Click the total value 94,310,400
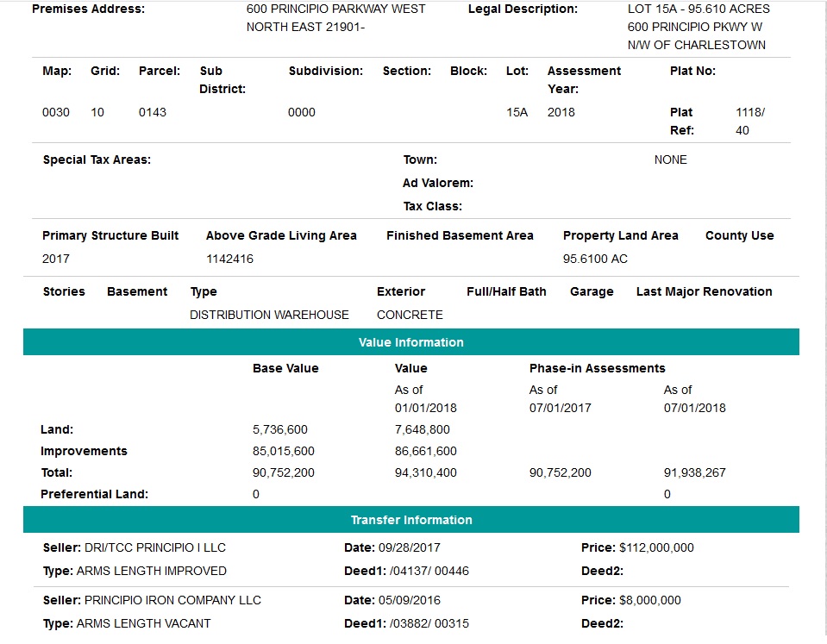This screenshot has height=644, width=827. pyautogui.click(x=426, y=472)
